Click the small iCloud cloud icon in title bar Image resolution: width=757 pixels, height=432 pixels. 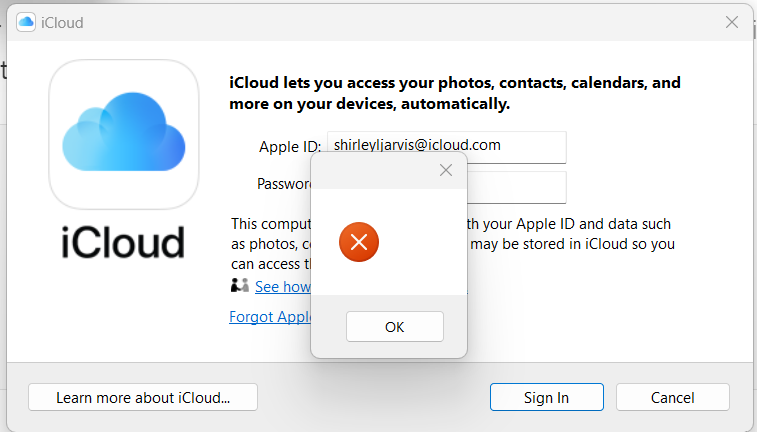pos(26,22)
